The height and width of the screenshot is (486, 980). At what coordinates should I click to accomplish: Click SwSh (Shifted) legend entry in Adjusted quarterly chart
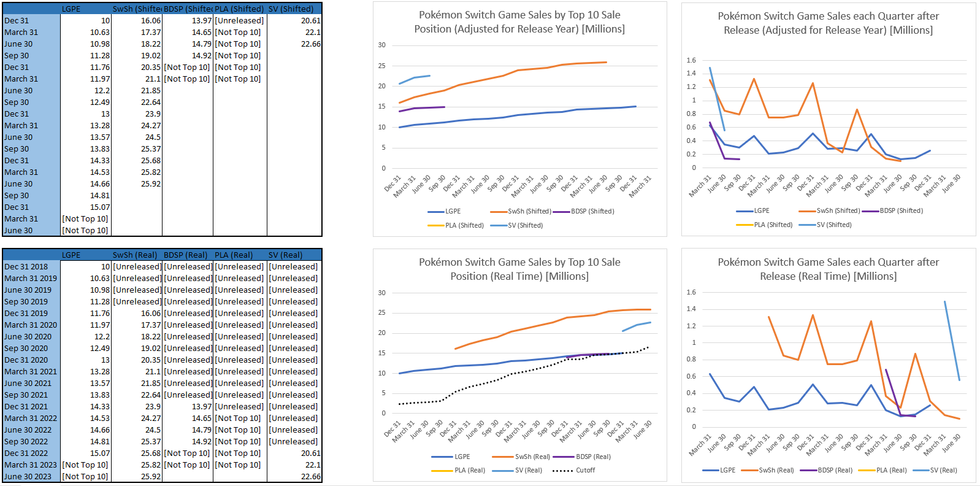click(829, 210)
